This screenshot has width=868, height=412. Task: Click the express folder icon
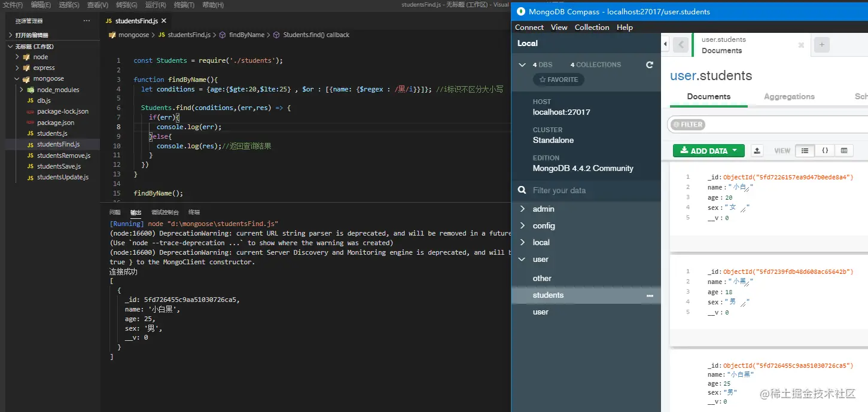click(x=27, y=68)
